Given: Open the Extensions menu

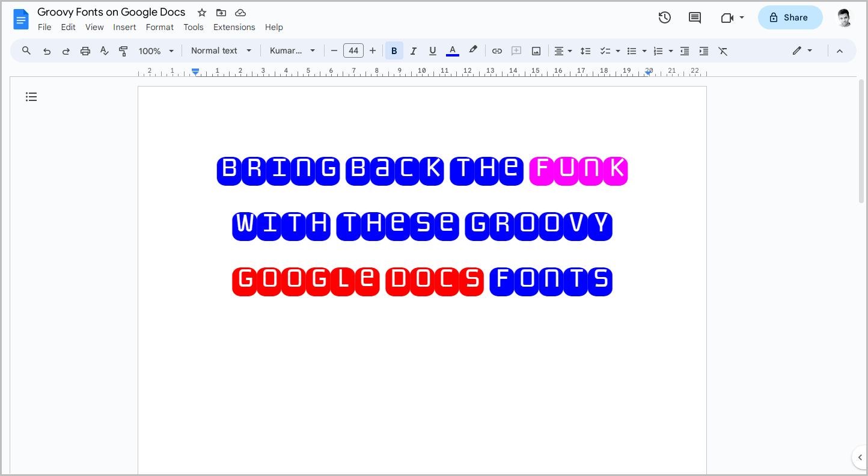Looking at the screenshot, I should click(x=234, y=27).
